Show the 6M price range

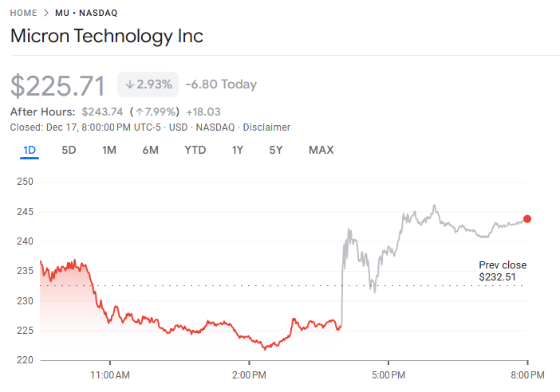click(x=151, y=150)
